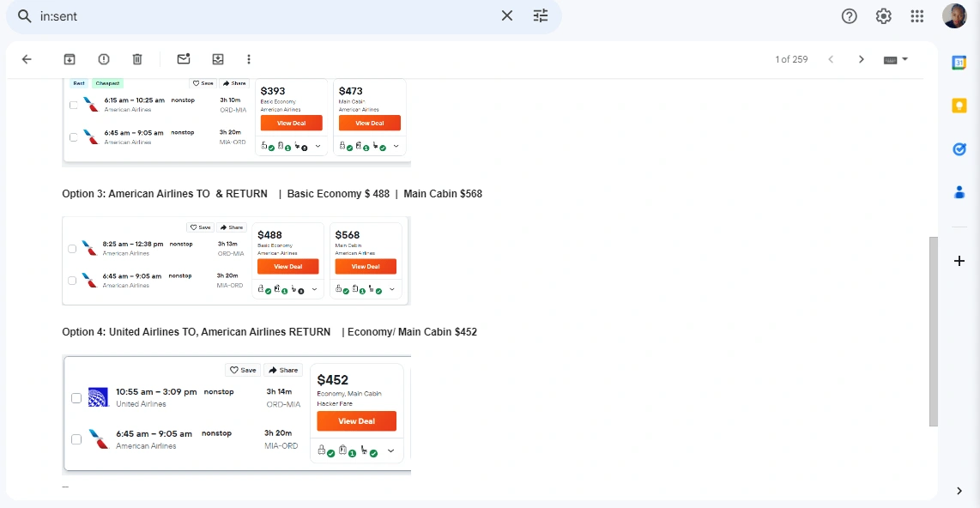The width and height of the screenshot is (980, 508).
Task: Click Save on Option 4 flight card
Action: point(243,370)
